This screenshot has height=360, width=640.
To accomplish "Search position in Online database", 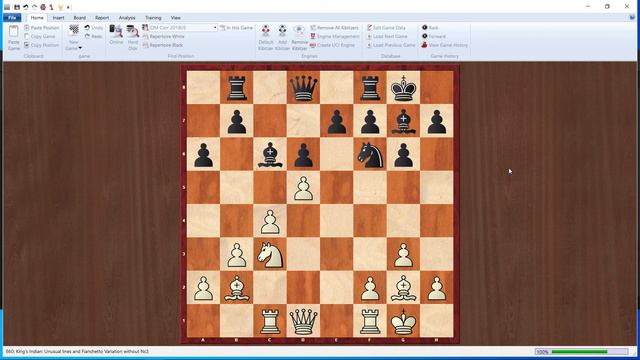I will (116, 35).
